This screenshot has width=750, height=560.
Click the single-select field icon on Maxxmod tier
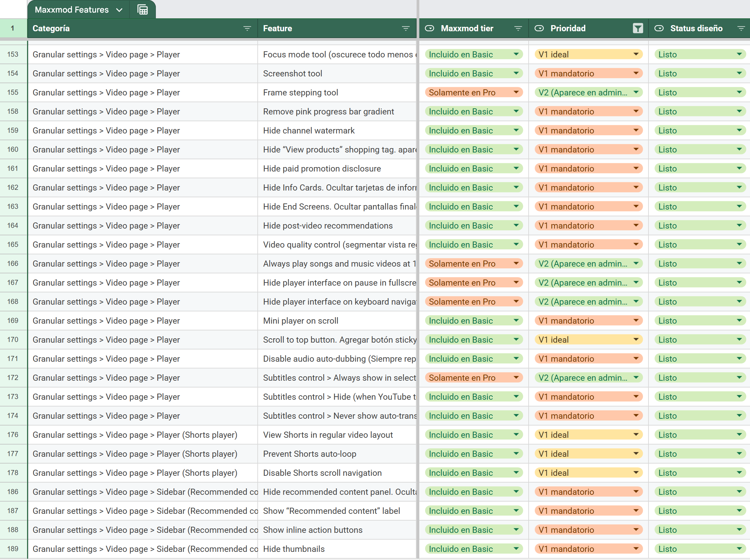tap(429, 28)
